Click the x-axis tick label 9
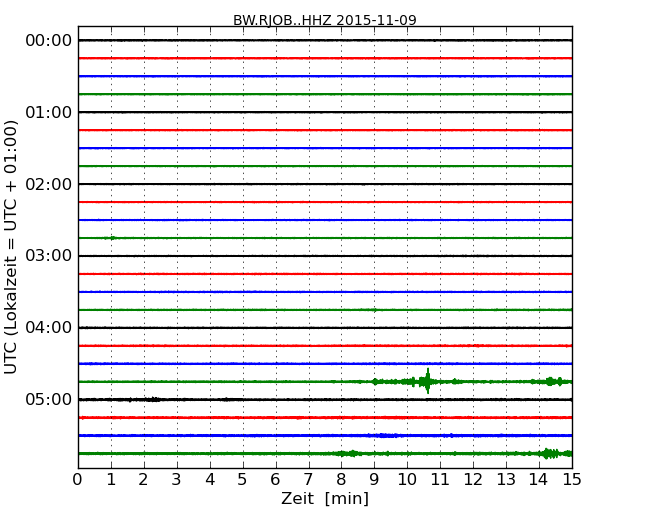Screen dimensions: 650x520 coord(374,480)
